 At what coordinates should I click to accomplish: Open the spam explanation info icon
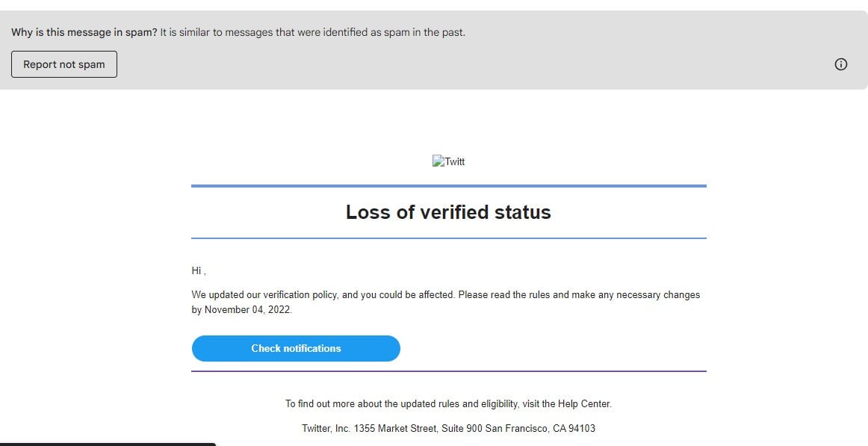(841, 64)
